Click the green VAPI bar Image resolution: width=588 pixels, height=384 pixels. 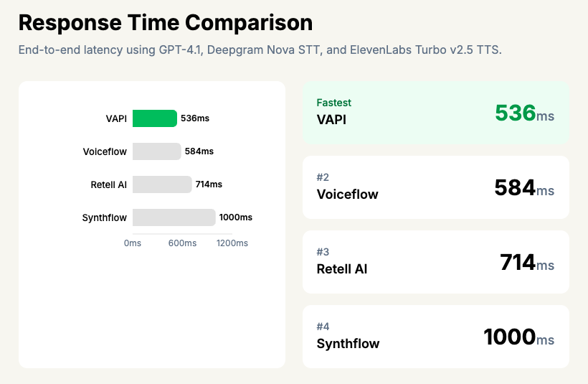(154, 118)
